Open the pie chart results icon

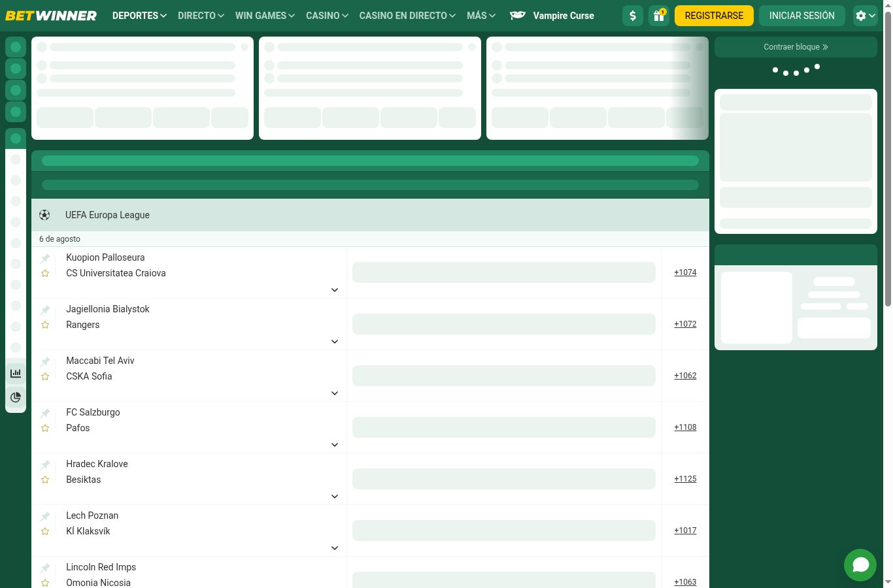[16, 397]
